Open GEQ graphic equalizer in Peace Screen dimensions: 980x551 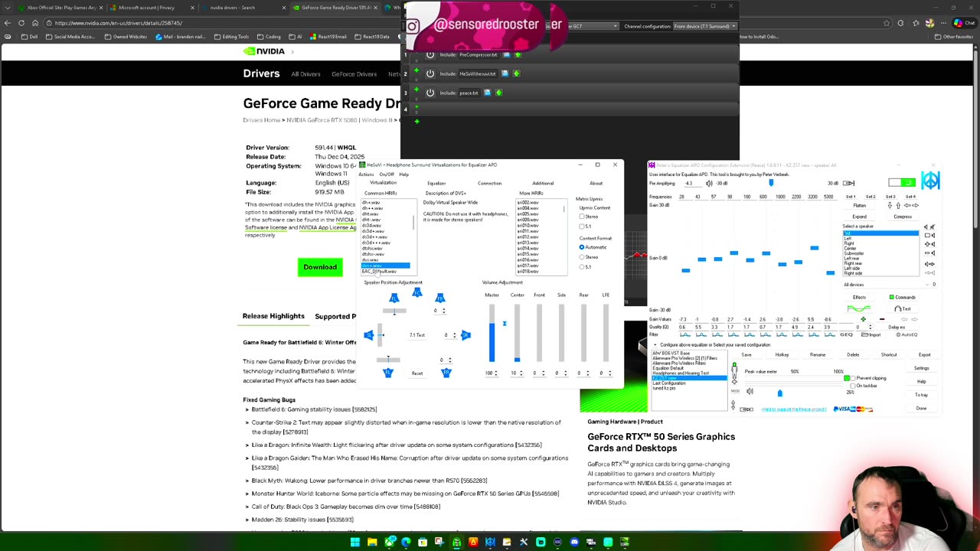tap(846, 334)
